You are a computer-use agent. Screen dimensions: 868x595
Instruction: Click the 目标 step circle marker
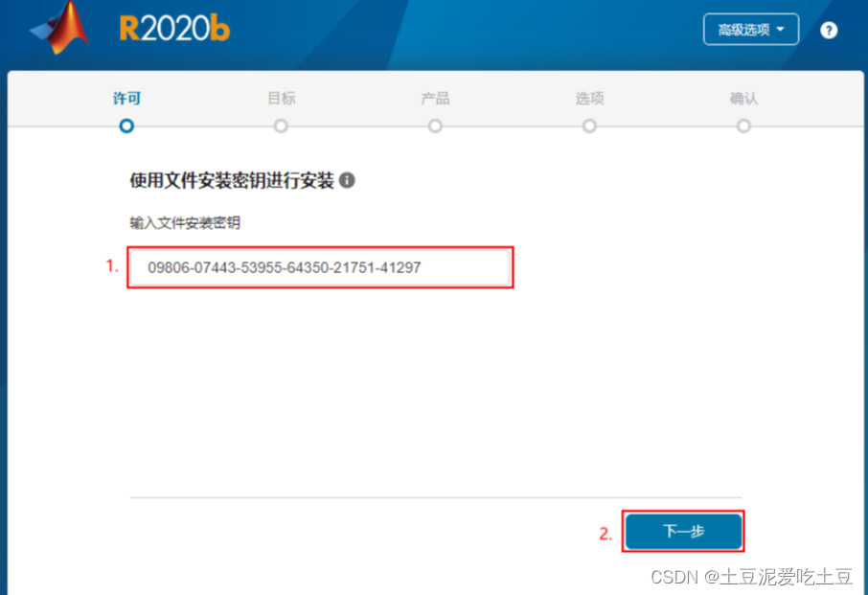tap(281, 126)
